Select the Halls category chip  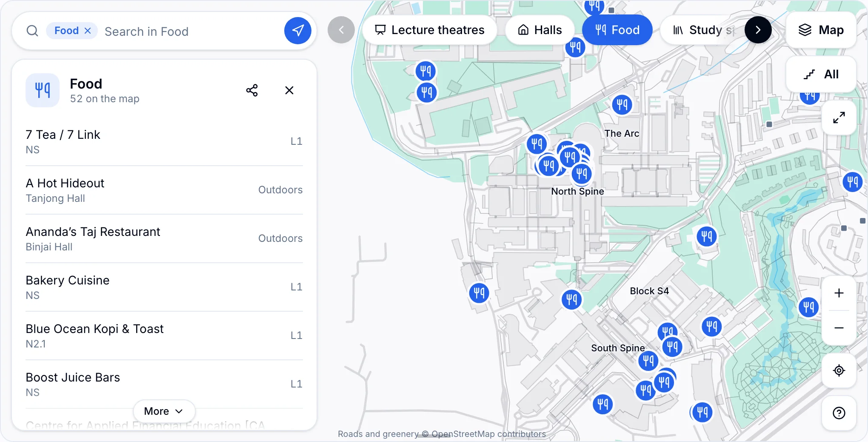[x=540, y=30]
